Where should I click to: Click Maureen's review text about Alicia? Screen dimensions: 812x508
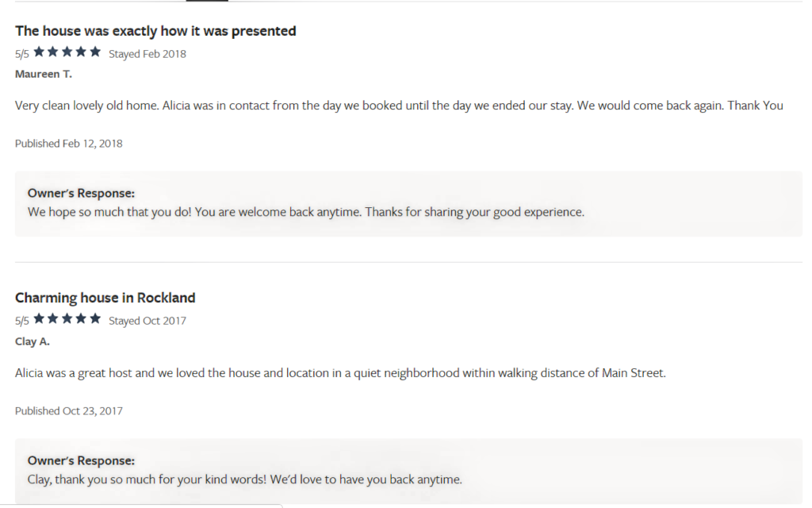399,106
